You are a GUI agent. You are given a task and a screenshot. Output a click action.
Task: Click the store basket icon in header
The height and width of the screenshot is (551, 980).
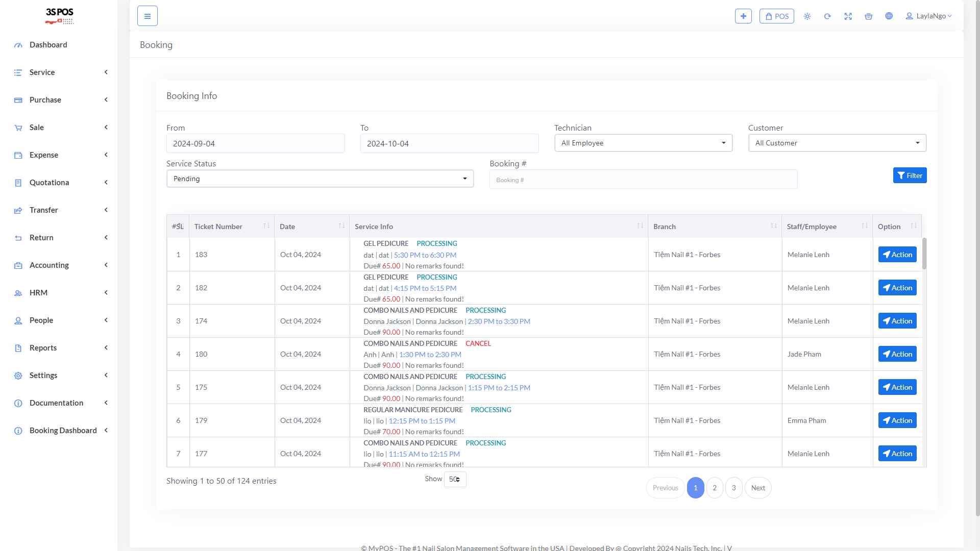pos(868,16)
